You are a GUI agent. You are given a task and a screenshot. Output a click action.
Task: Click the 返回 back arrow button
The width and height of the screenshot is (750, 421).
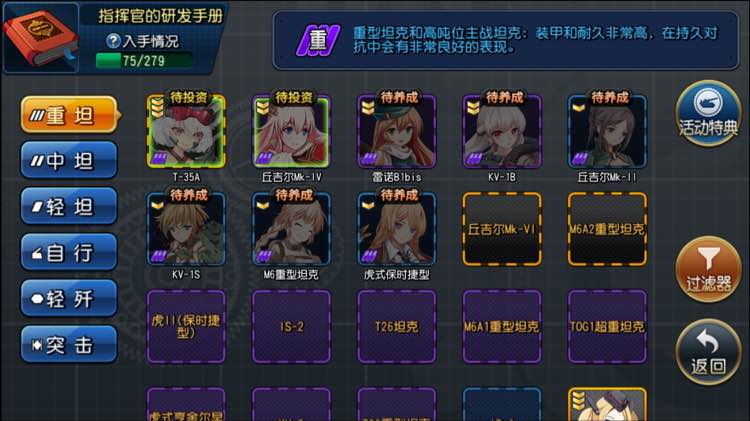[708, 352]
